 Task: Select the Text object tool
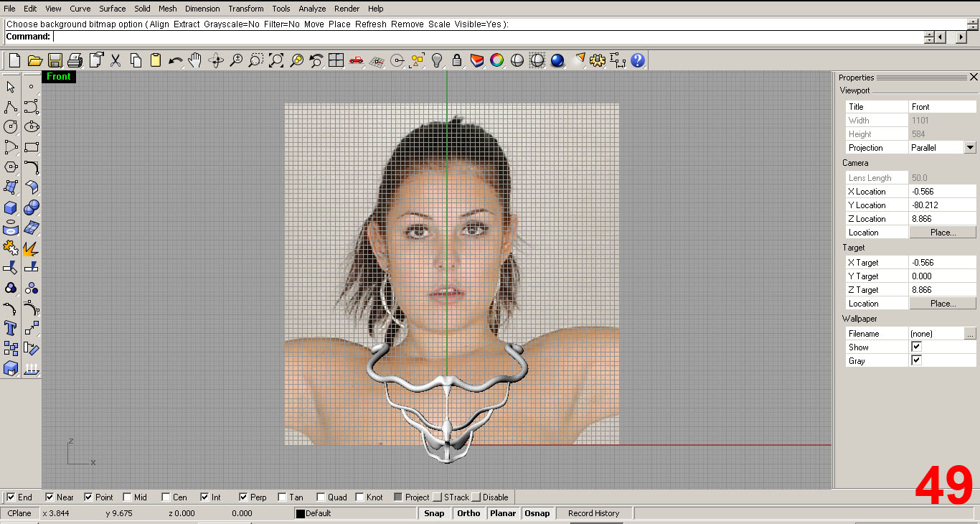click(11, 328)
